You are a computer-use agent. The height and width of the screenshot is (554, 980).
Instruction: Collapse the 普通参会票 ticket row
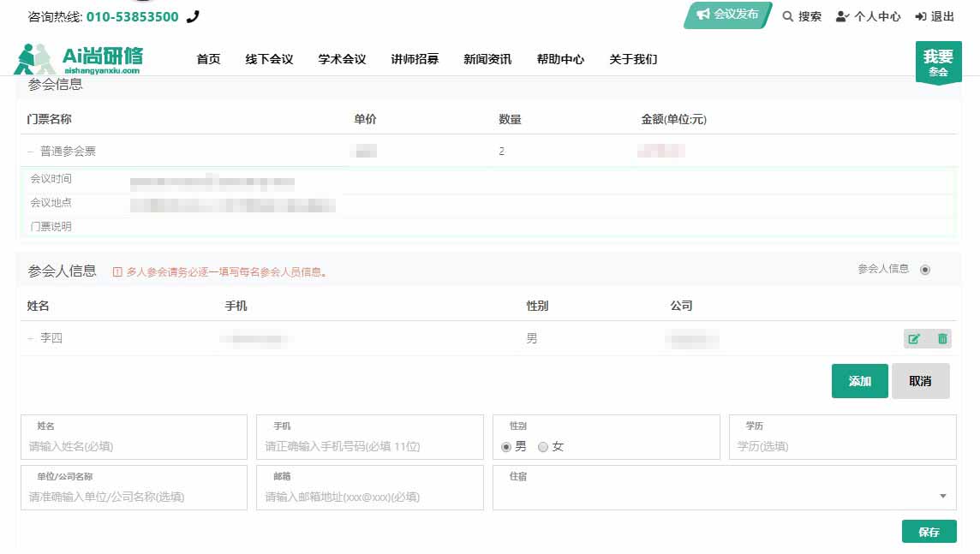click(31, 152)
